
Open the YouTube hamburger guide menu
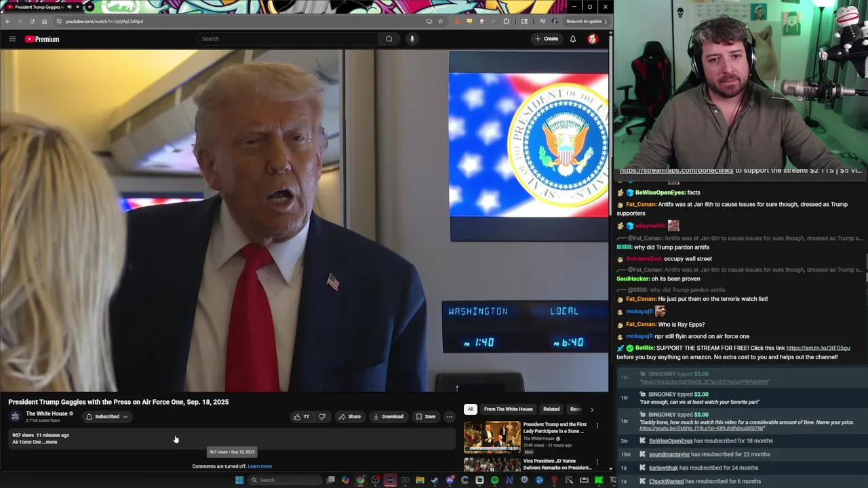(x=12, y=39)
